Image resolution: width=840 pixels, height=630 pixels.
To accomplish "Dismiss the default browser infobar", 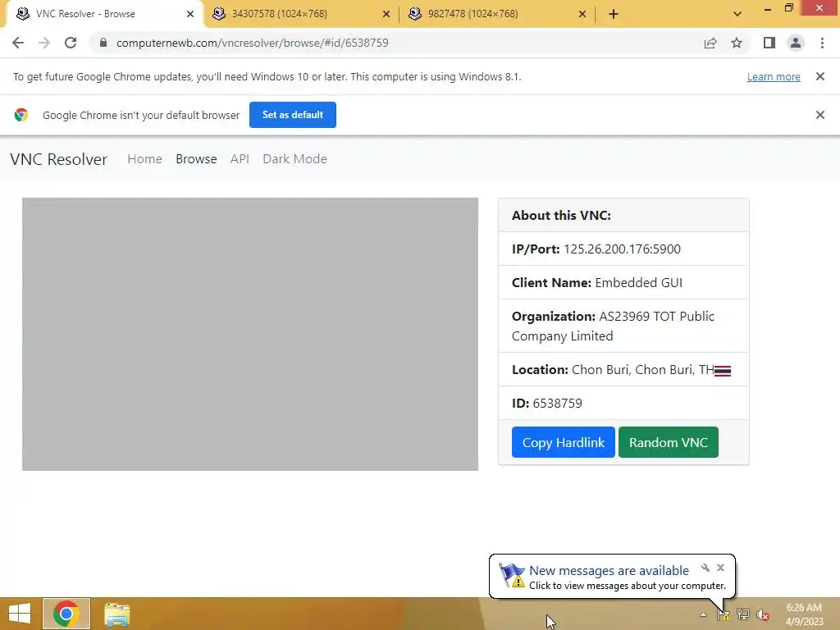I will pos(819,115).
